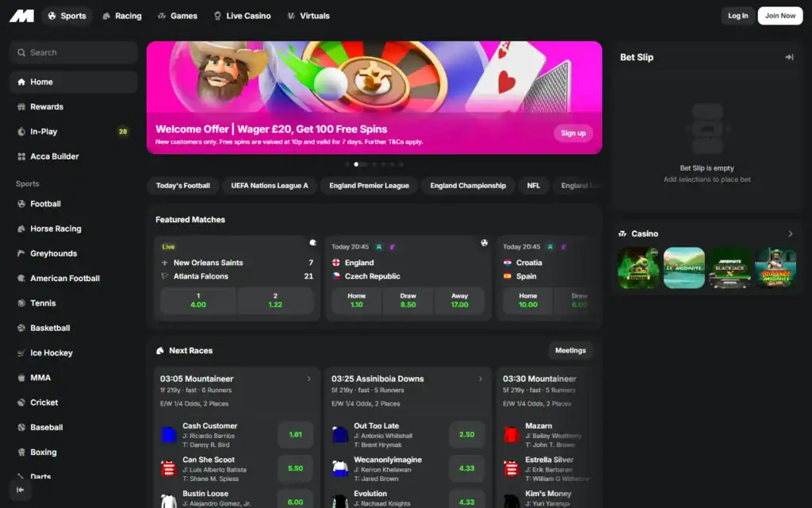Choose the UEFA Nations League A chip
Viewport: 812px width, 508px height.
[x=270, y=186]
